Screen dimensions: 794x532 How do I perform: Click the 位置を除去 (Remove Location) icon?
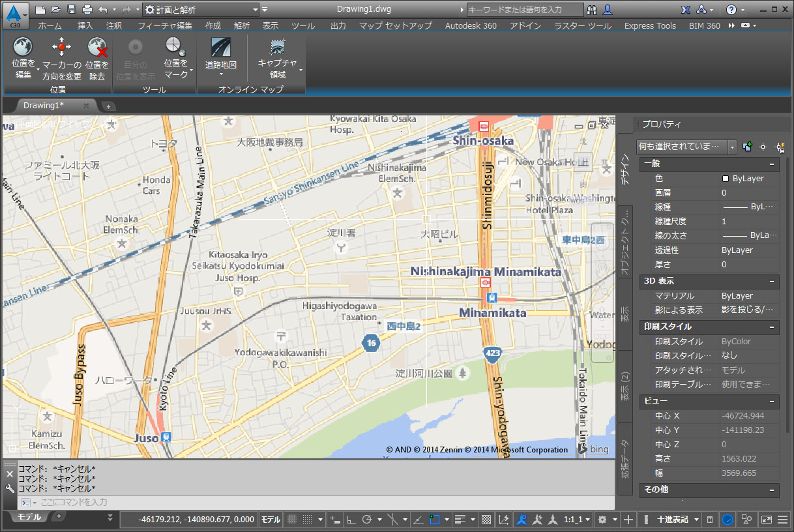point(97,47)
